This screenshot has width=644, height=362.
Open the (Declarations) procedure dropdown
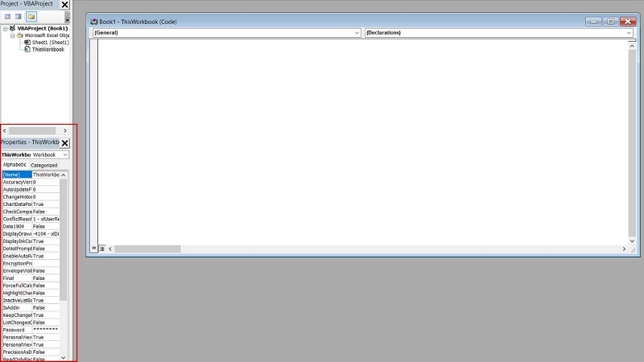pos(498,33)
